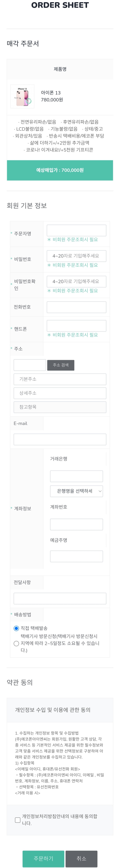The width and height of the screenshot is (120, 868).
Task: Click the 주문자명 name input field
Action: tap(76, 231)
